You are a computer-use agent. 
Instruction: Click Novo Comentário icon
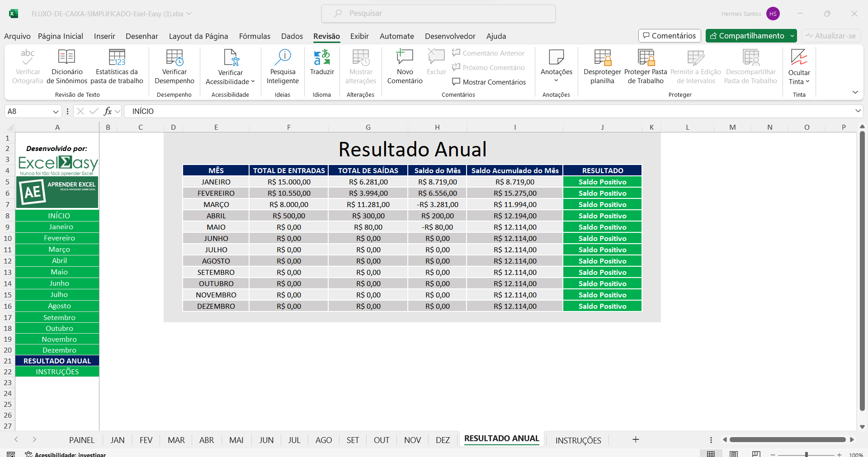coord(405,58)
